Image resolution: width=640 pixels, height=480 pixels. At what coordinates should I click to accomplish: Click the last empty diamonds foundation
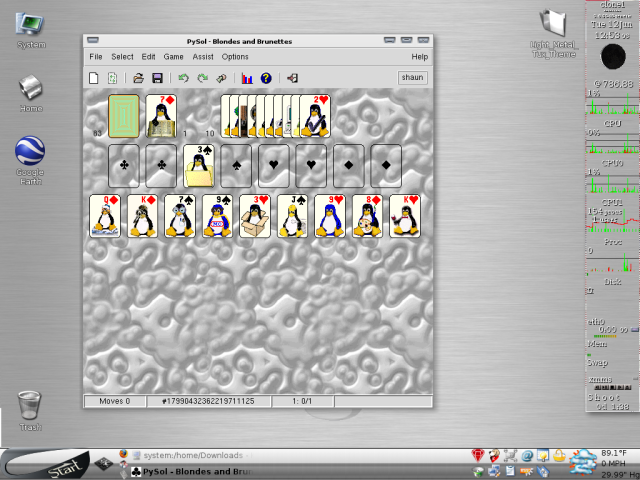pyautogui.click(x=386, y=166)
